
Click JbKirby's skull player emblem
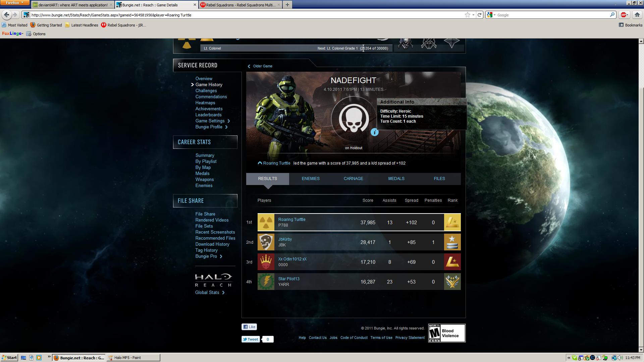tap(266, 242)
